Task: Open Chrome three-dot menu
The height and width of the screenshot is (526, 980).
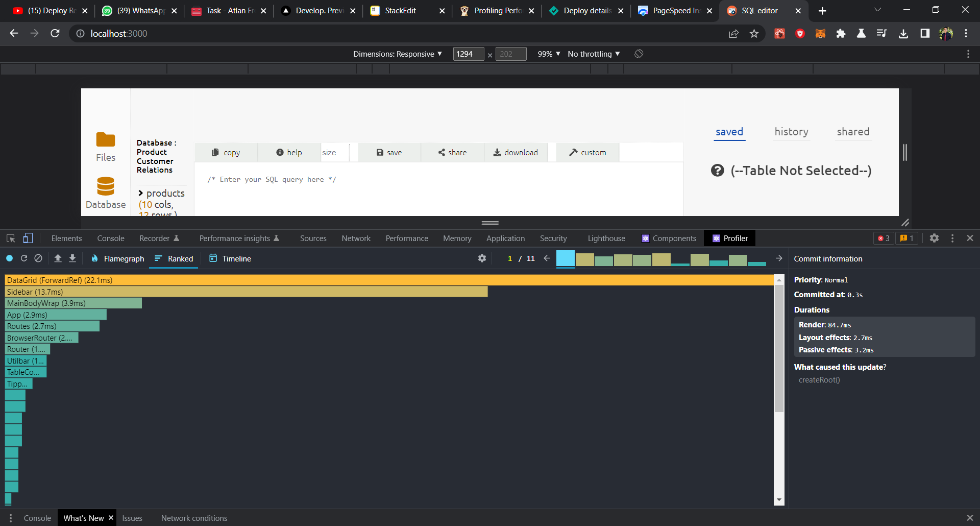Action: [966, 34]
